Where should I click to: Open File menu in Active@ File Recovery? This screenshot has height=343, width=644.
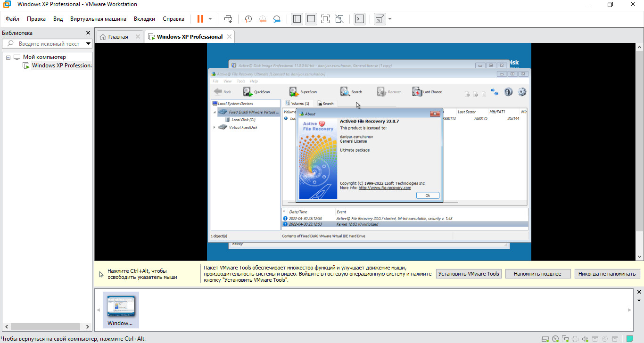[216, 82]
